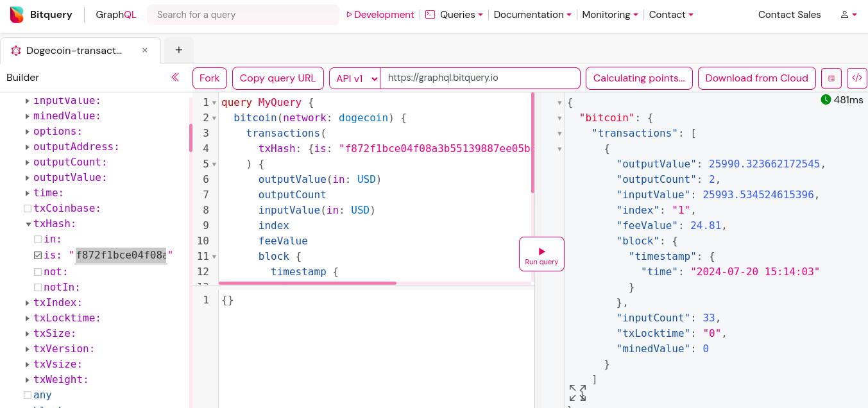Click the Search for a query field
The image size is (868, 408).
click(243, 15)
